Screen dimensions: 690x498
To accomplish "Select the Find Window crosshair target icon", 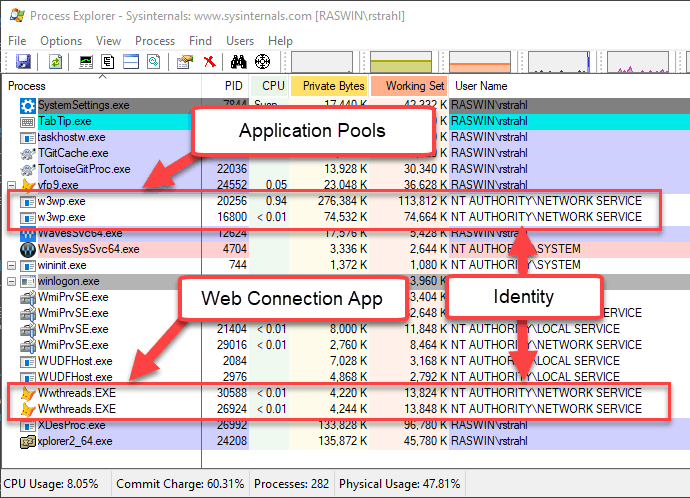I will 263,62.
